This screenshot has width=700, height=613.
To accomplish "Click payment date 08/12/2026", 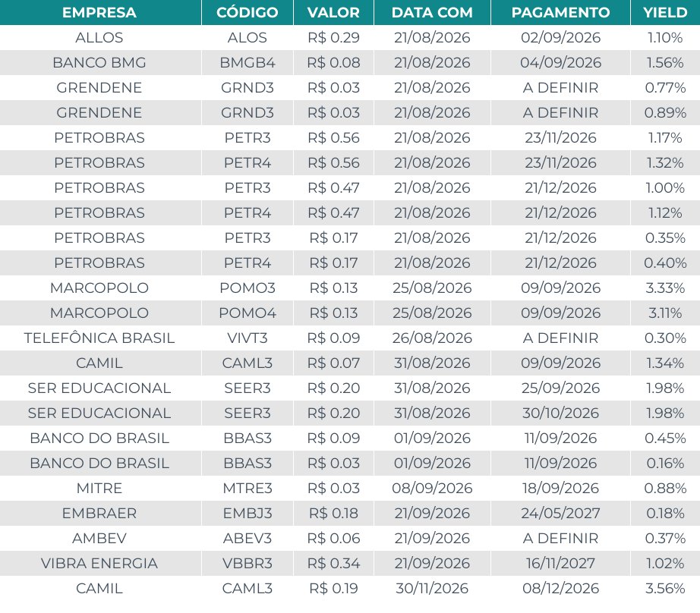I will click(x=561, y=588).
